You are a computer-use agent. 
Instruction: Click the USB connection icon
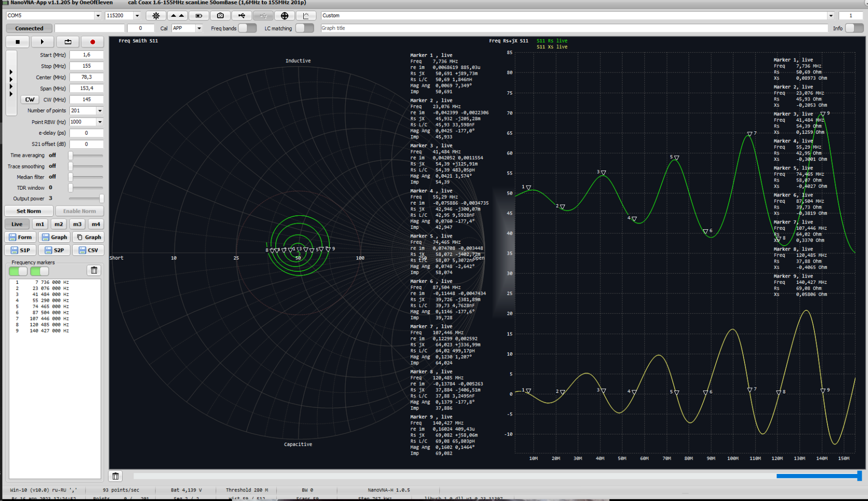242,15
